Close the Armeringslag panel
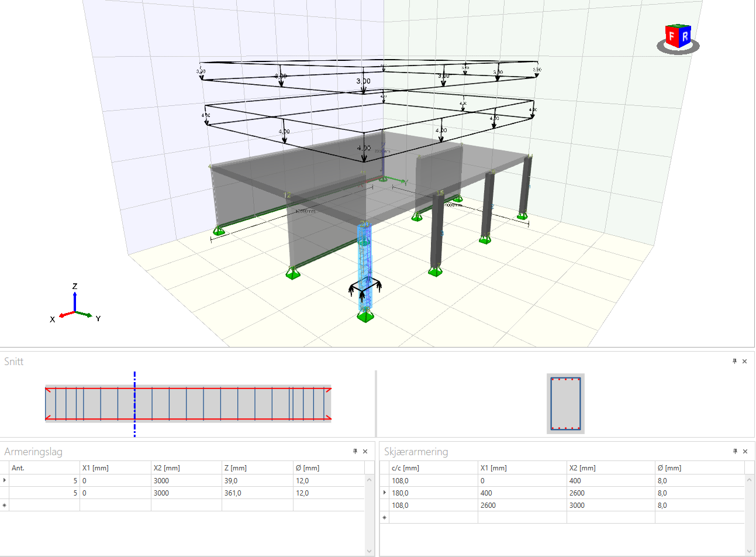This screenshot has width=756, height=557. (x=365, y=451)
